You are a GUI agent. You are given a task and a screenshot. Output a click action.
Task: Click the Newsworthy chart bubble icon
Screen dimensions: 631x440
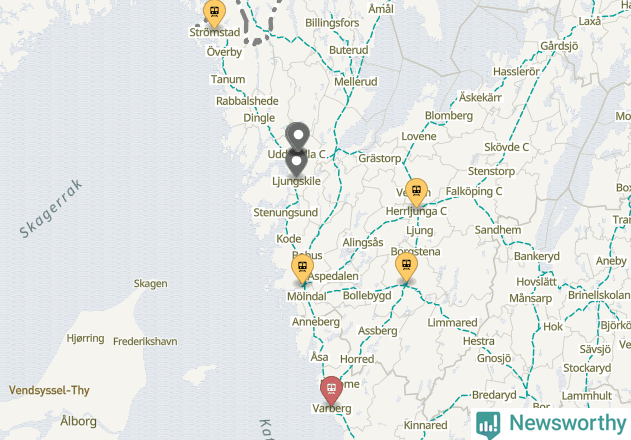(488, 425)
